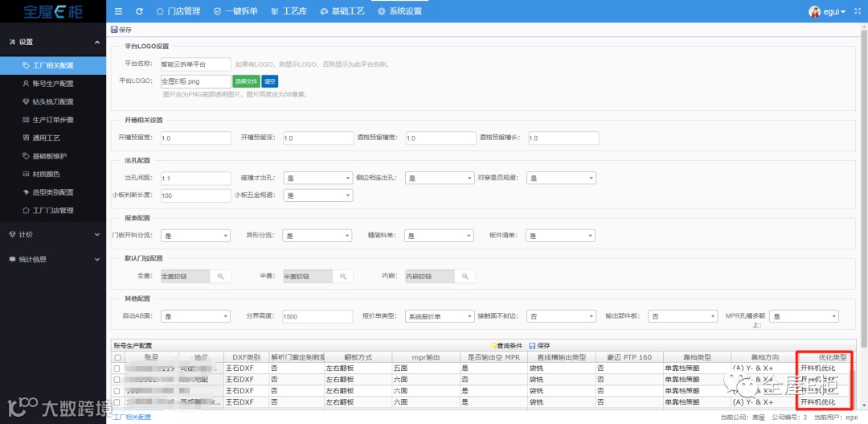
Task: Click the DXF类别 column header
Action: [247, 357]
